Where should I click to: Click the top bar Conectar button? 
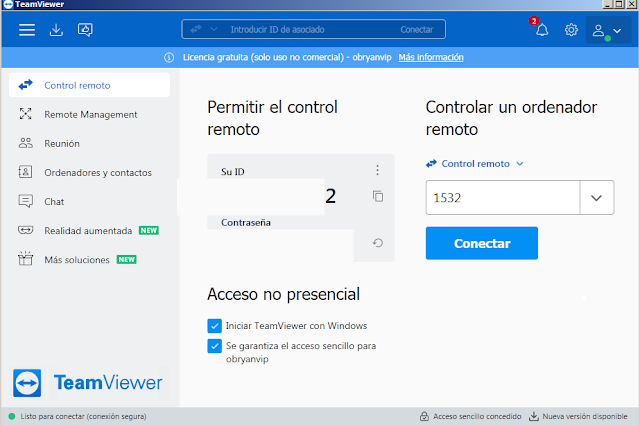pyautogui.click(x=416, y=29)
